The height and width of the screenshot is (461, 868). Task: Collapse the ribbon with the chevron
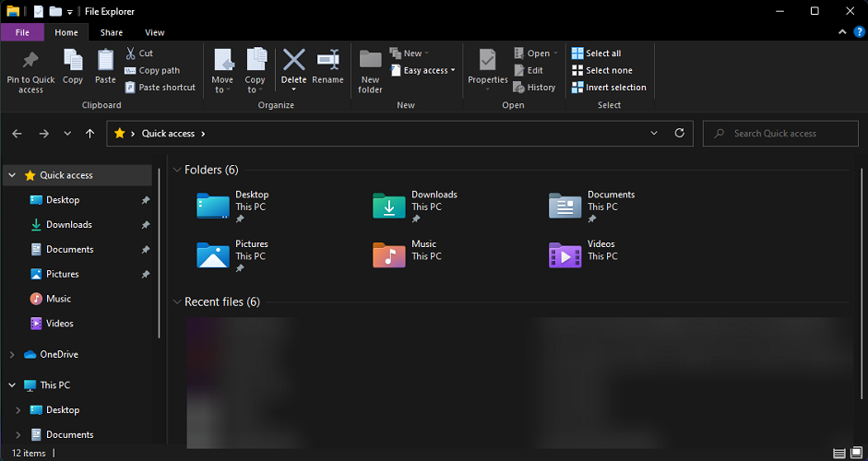(x=842, y=32)
